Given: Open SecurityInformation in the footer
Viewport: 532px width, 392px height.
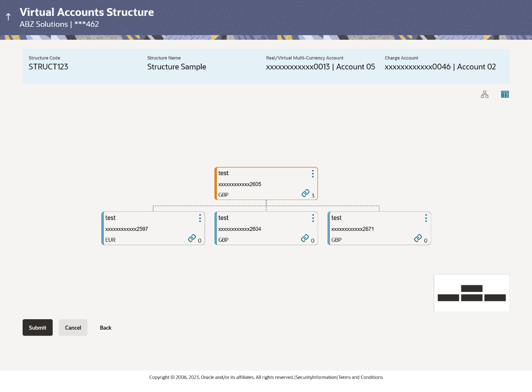Looking at the screenshot, I should 316,377.
